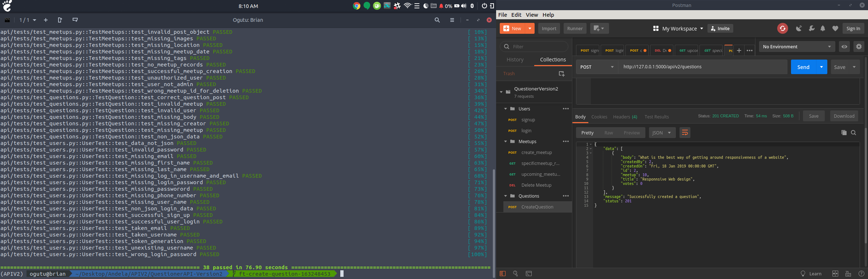Add a new request tab in Postman
The image size is (868, 279).
(739, 50)
